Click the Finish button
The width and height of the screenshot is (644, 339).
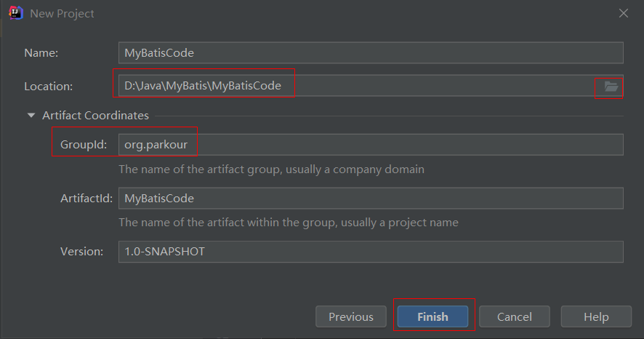click(x=432, y=316)
